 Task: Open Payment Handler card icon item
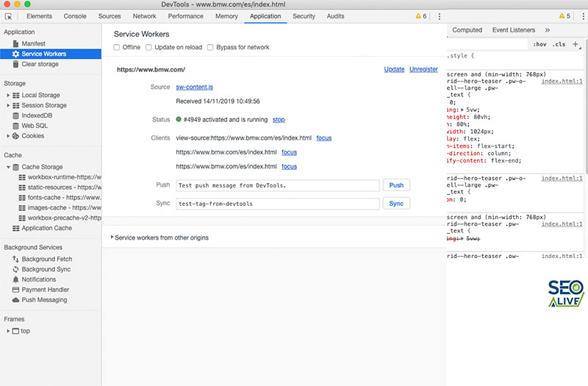[15, 290]
